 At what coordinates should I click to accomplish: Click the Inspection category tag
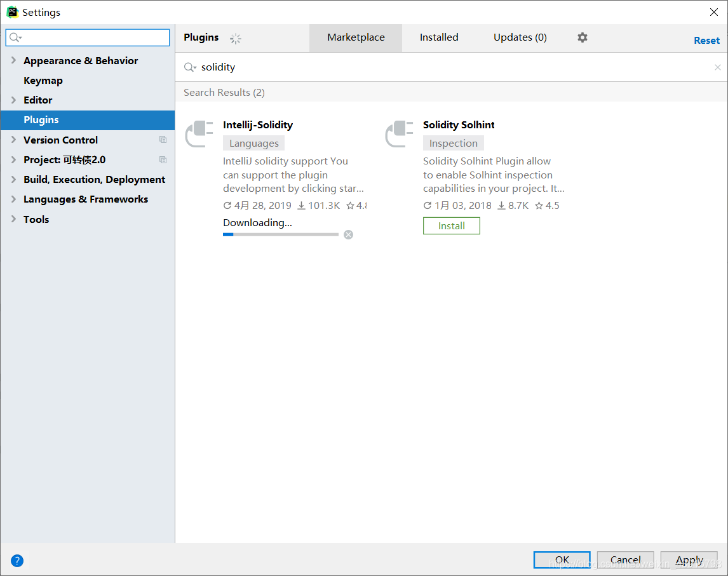(453, 144)
